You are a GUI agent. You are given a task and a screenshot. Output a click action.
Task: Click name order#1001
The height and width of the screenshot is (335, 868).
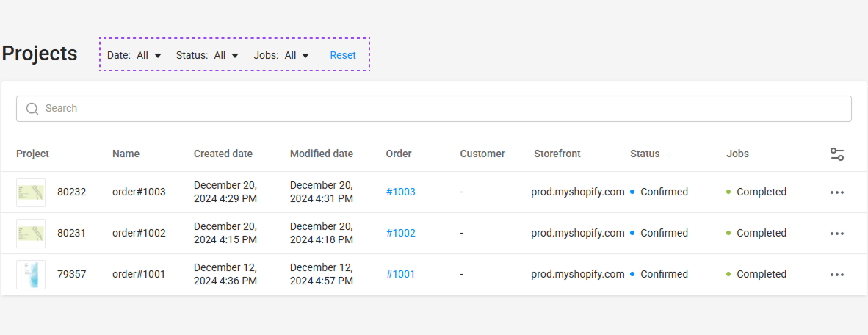[x=139, y=274]
